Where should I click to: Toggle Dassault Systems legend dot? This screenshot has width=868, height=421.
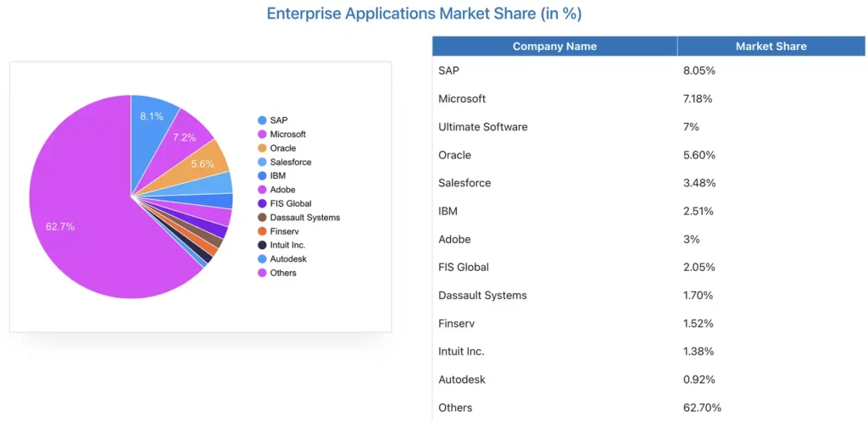tap(263, 218)
